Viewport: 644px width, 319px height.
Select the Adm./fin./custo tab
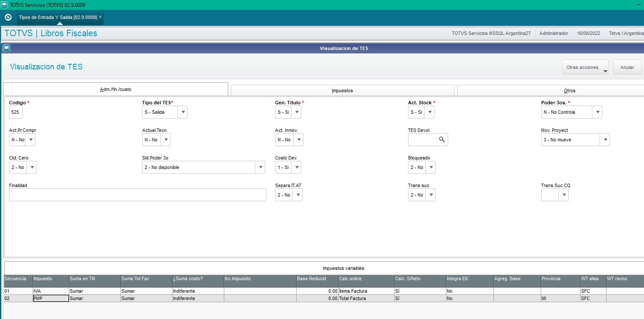pos(115,89)
